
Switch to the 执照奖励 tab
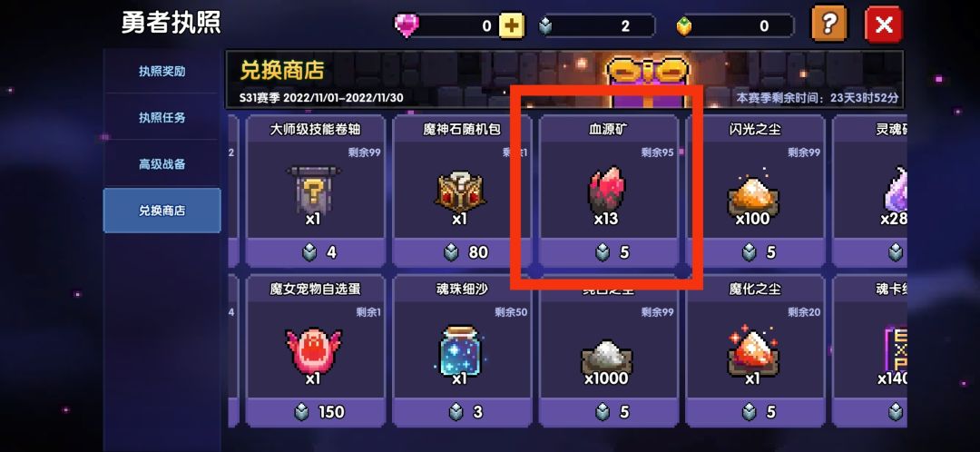pos(162,72)
